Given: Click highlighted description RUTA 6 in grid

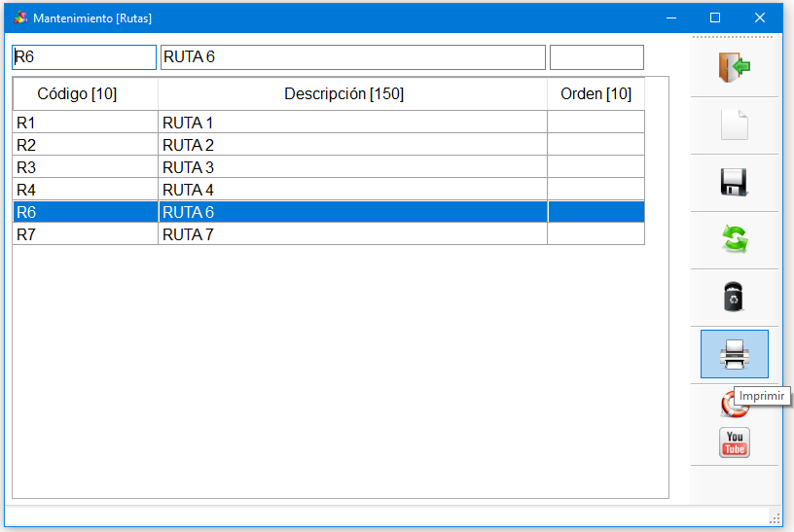Looking at the screenshot, I should tap(353, 212).
